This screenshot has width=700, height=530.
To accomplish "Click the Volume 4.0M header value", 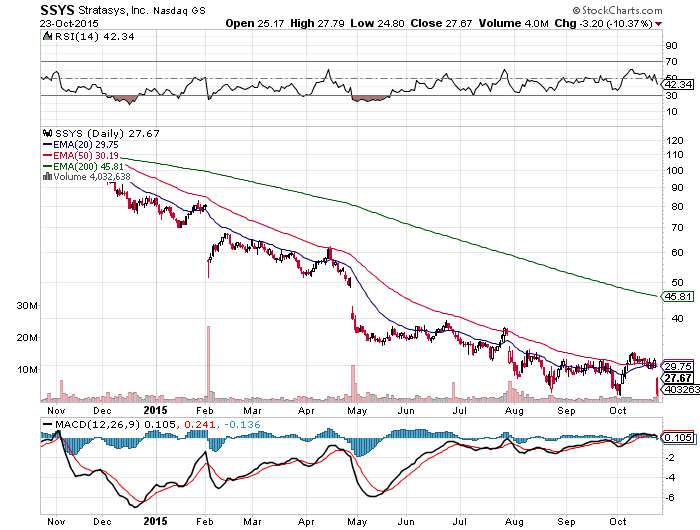I will (513, 23).
